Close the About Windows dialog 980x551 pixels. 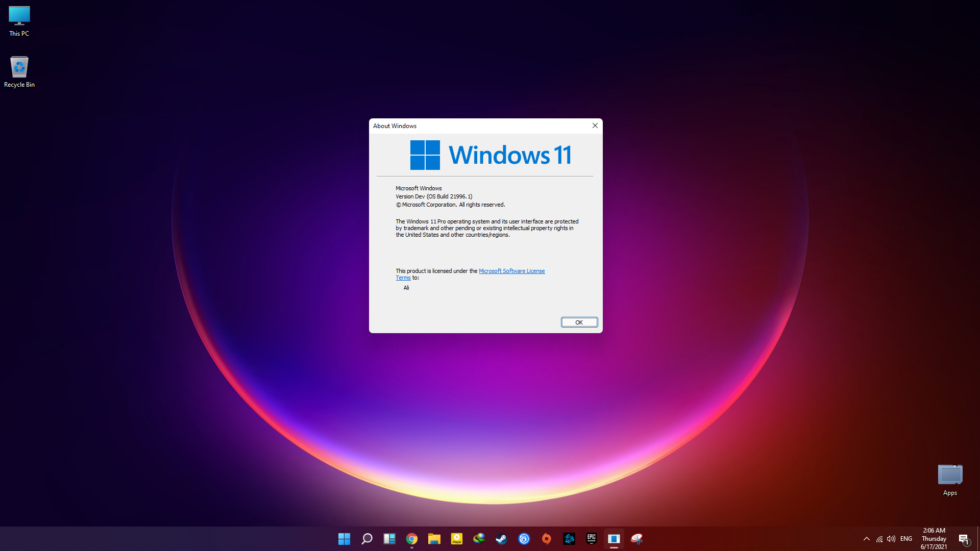(595, 126)
